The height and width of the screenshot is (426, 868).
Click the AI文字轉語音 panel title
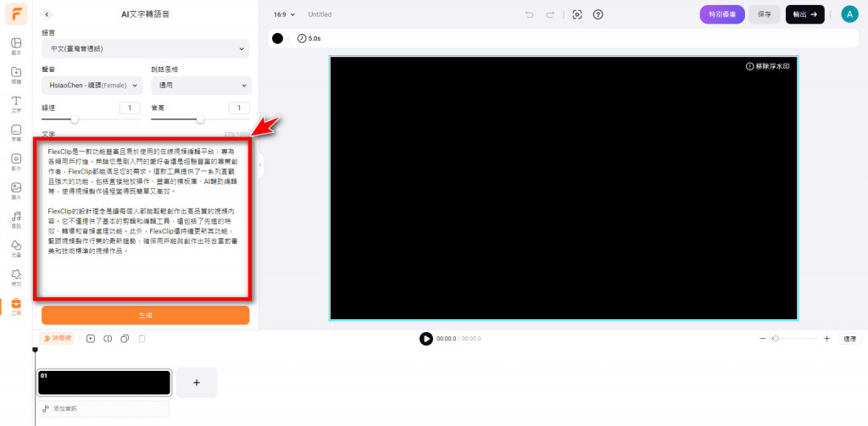146,14
